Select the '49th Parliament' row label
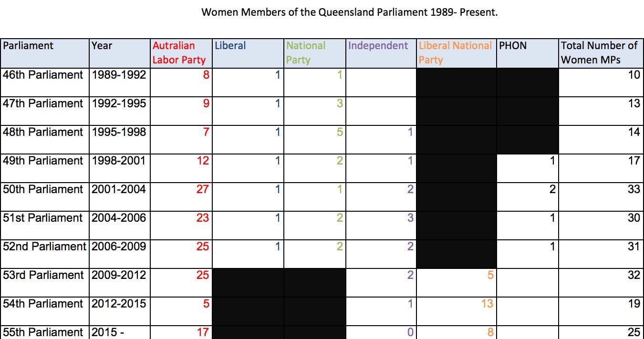The image size is (644, 339). 43,161
